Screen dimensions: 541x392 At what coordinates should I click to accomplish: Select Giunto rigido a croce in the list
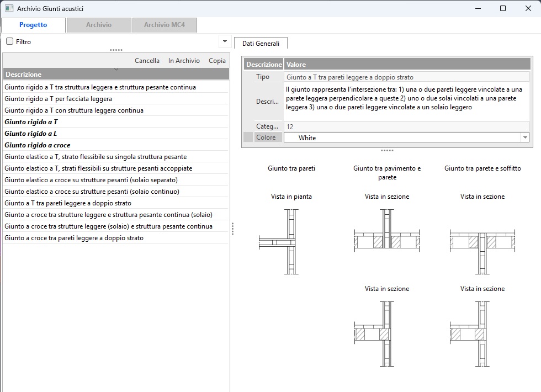38,145
